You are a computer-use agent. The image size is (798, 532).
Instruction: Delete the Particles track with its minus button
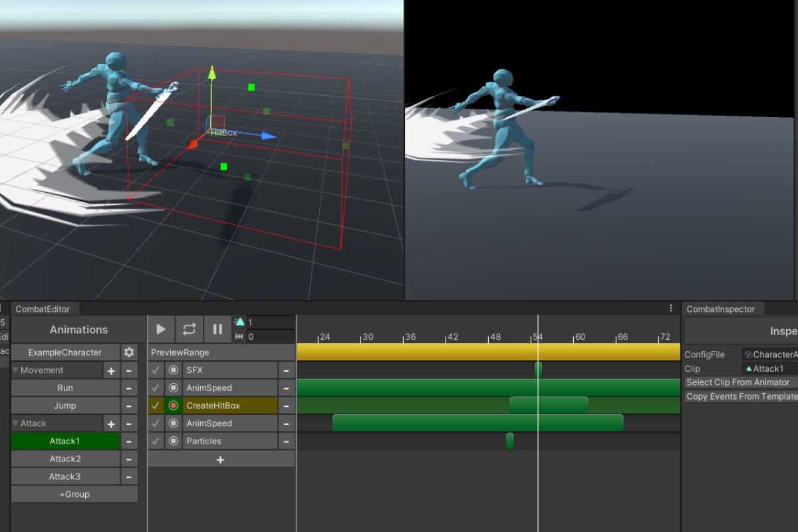286,441
